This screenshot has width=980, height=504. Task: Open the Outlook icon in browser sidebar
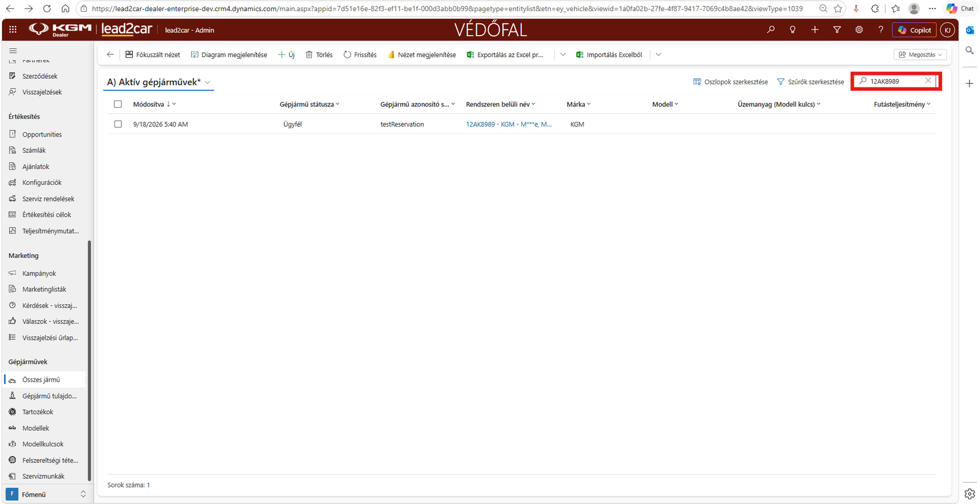pyautogui.click(x=970, y=30)
